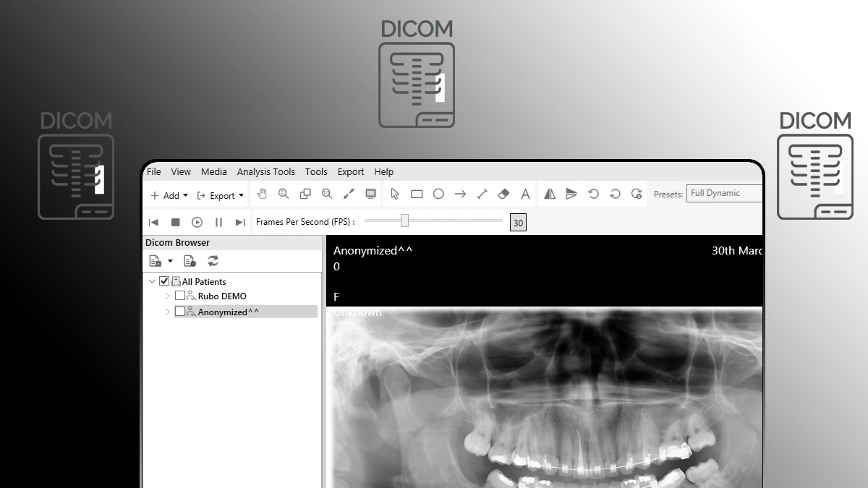Image resolution: width=868 pixels, height=488 pixels.
Task: Rotate the image counterclockwise
Action: [593, 194]
